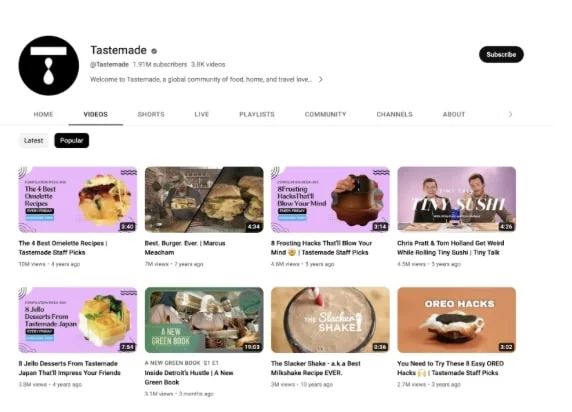Open the Playlists tab

(257, 114)
